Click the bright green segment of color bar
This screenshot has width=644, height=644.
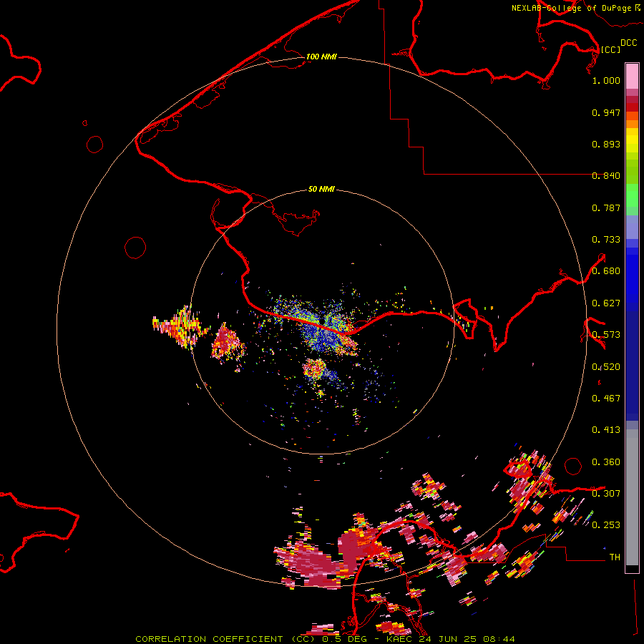click(x=632, y=195)
